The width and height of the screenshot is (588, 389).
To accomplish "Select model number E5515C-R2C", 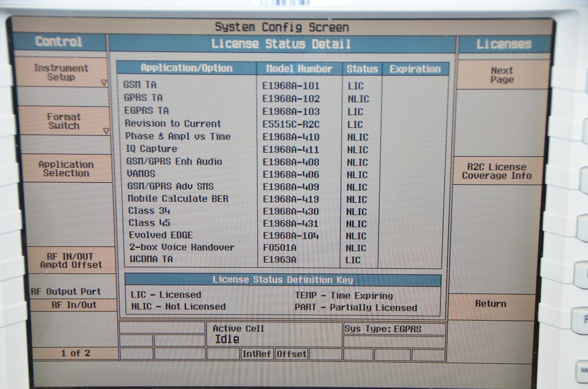I will [291, 125].
